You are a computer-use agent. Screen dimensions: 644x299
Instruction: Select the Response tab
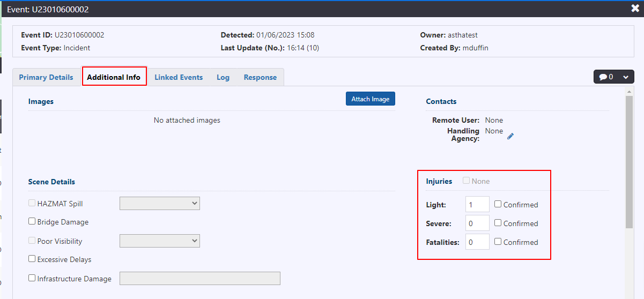tap(260, 77)
